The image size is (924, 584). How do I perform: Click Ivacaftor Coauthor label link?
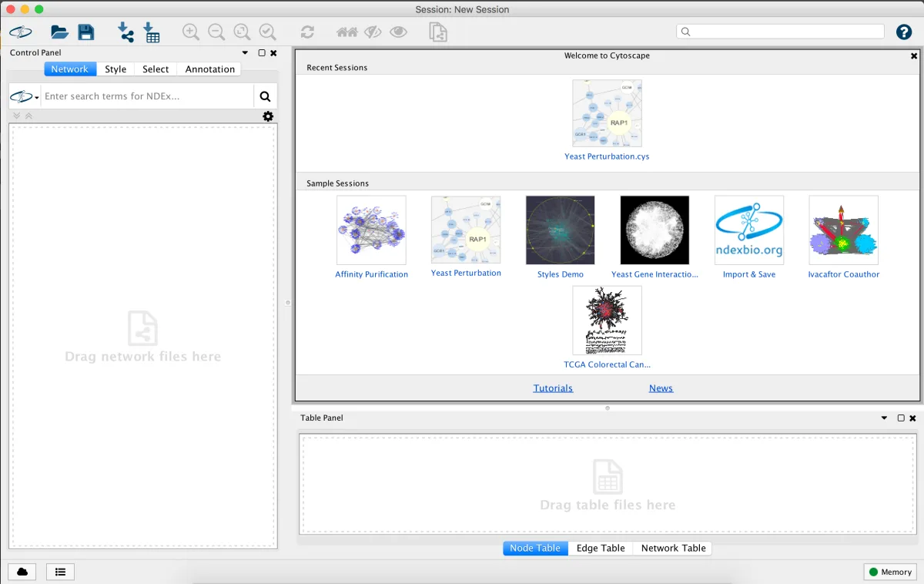click(844, 274)
